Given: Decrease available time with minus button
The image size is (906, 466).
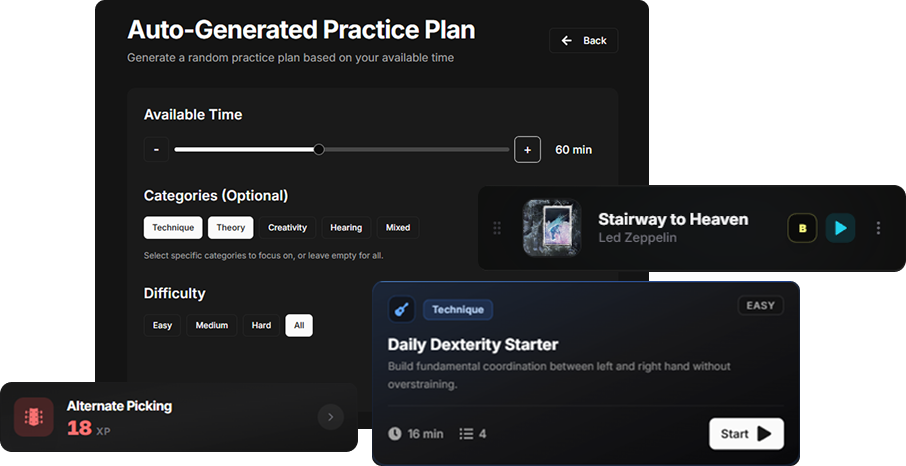Looking at the screenshot, I should click(x=156, y=150).
